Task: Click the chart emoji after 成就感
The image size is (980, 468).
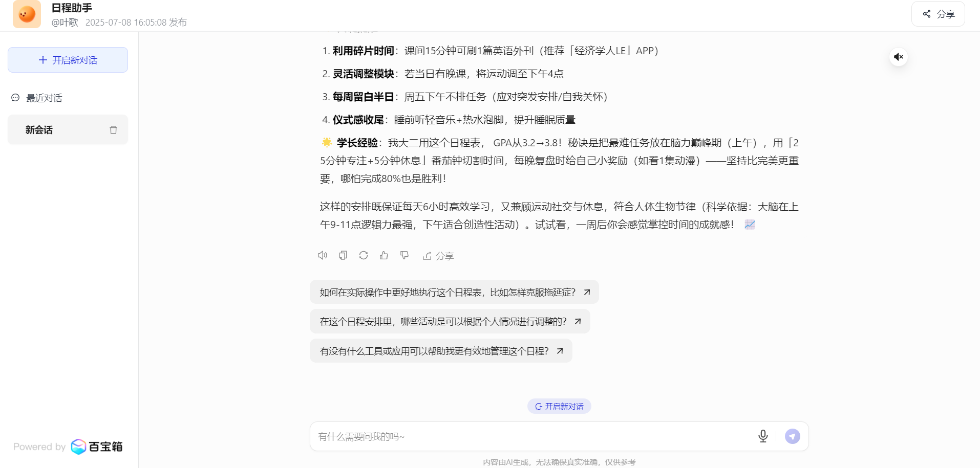Action: (x=750, y=225)
